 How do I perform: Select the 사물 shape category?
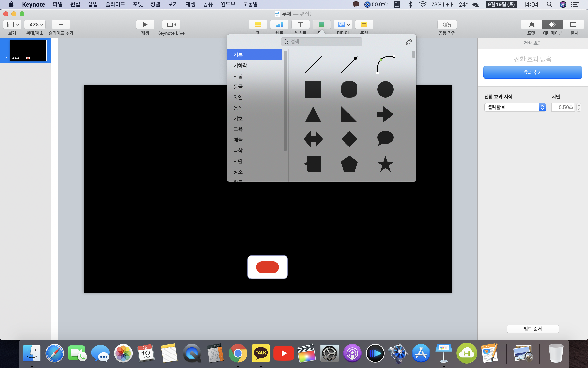(254, 76)
